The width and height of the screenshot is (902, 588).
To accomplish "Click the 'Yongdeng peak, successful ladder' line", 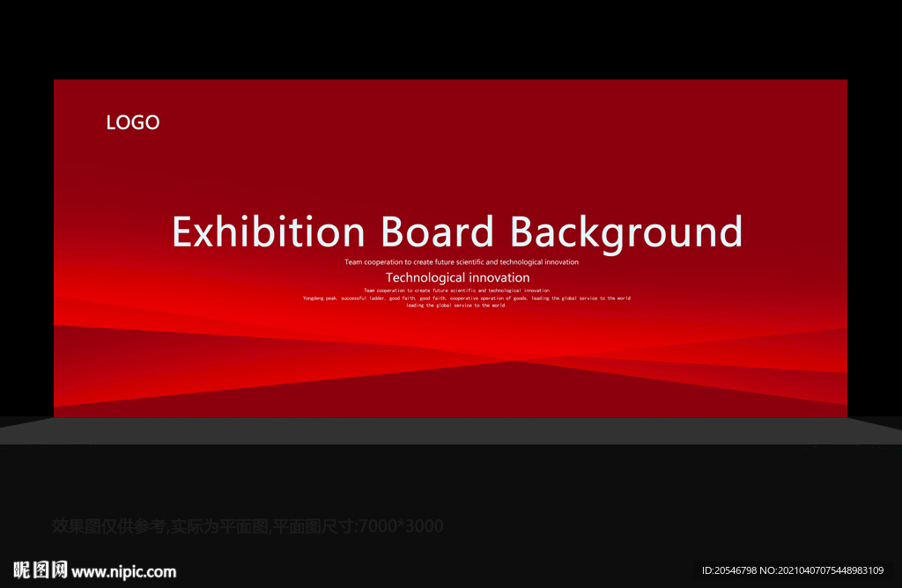I will pos(467,298).
